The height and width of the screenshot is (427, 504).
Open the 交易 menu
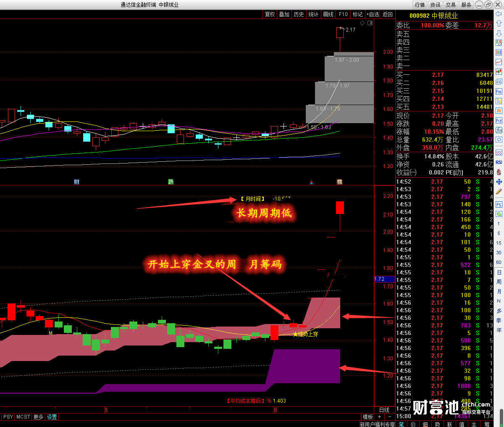(x=451, y=5)
